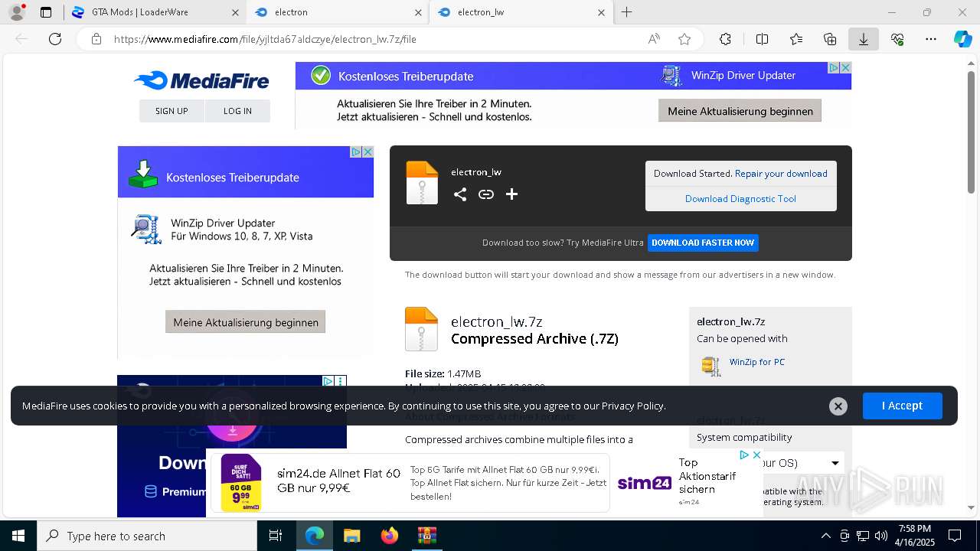Click Repair your download link
The image size is (980, 551).
781,174
